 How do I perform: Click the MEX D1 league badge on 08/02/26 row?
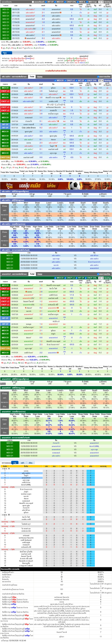[x=6, y=9]
